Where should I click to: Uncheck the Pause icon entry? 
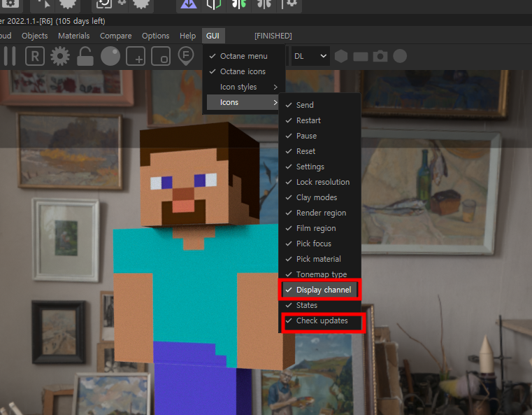click(x=319, y=136)
